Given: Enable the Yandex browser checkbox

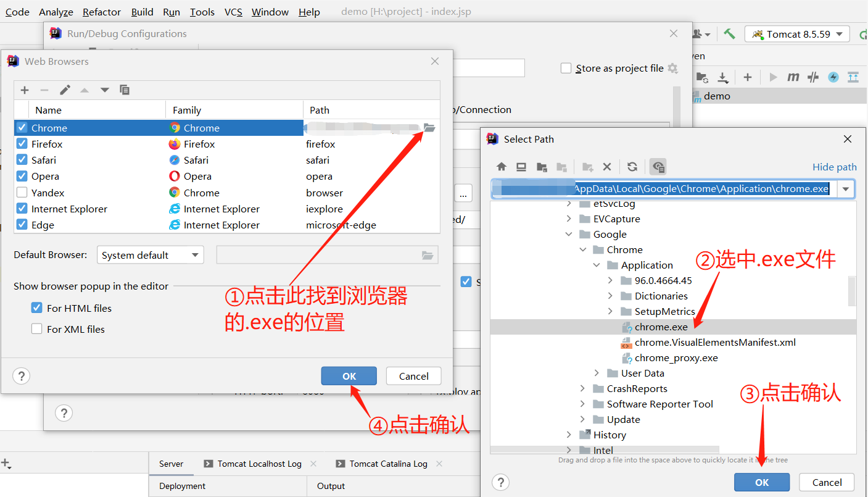Looking at the screenshot, I should [22, 193].
